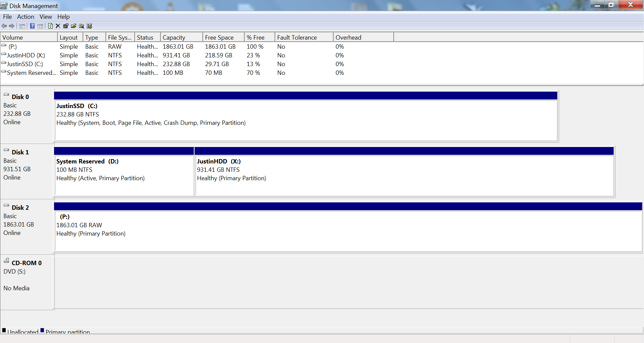
Task: Open Properties via the toolbar icon
Action: (x=66, y=26)
